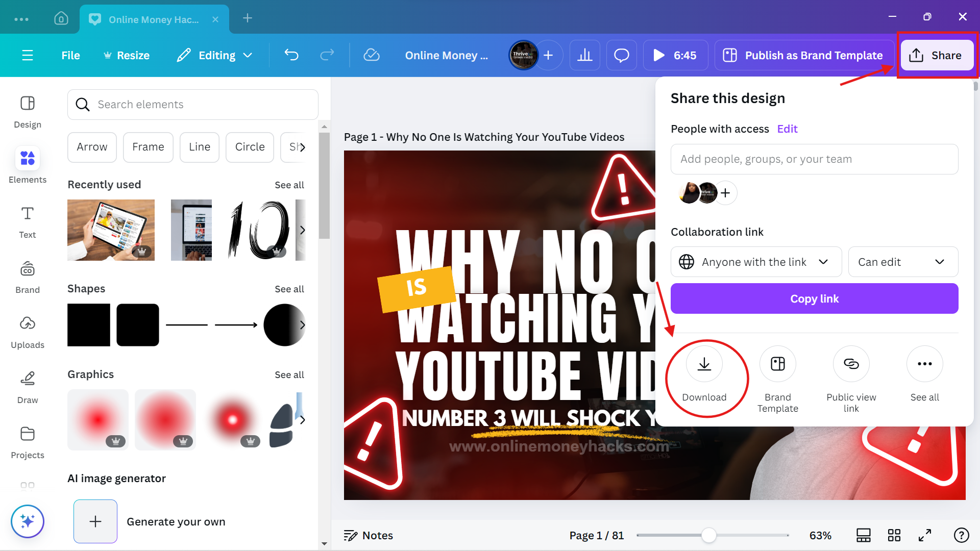
Task: Launch the Canva AI assistant sparkle button
Action: click(28, 521)
